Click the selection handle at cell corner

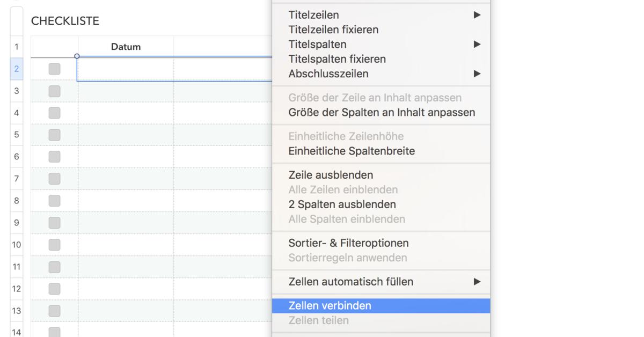tap(77, 56)
